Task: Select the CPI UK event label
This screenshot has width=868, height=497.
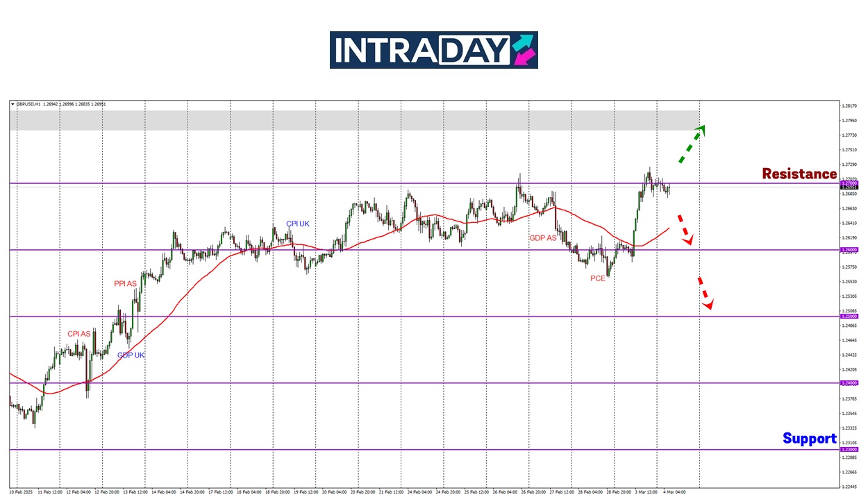Action: point(298,224)
